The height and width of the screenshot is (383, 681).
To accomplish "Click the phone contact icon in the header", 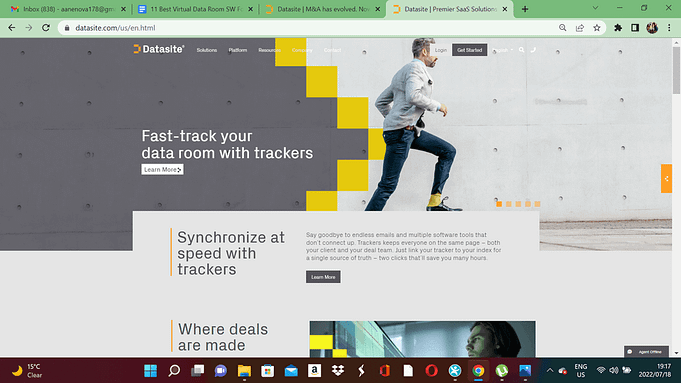I will (x=533, y=50).
